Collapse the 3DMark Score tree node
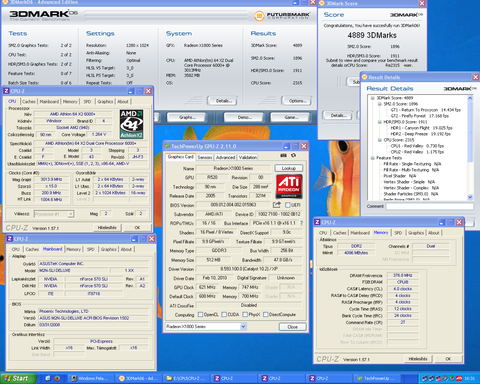The image size is (480, 384). [x=373, y=98]
